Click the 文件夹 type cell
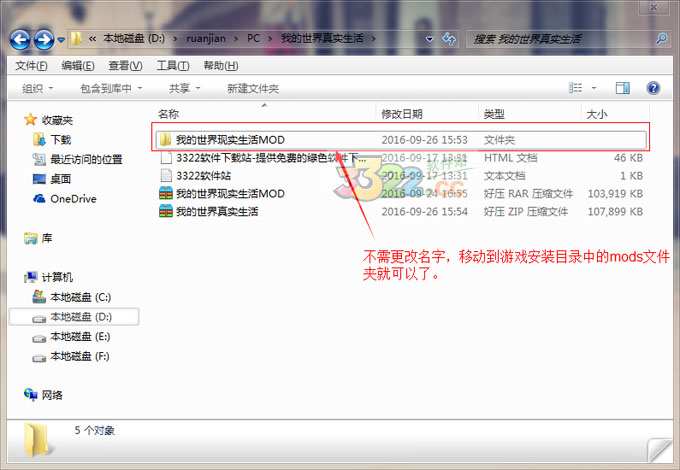680x470 pixels. [499, 140]
